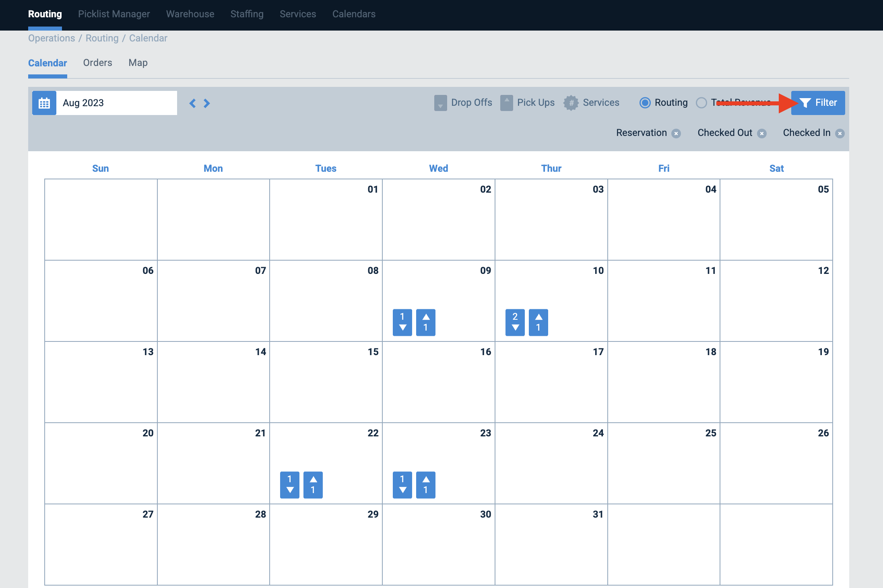Toggle the Pick Ups legend icon
This screenshot has height=588, width=883.
[506, 103]
